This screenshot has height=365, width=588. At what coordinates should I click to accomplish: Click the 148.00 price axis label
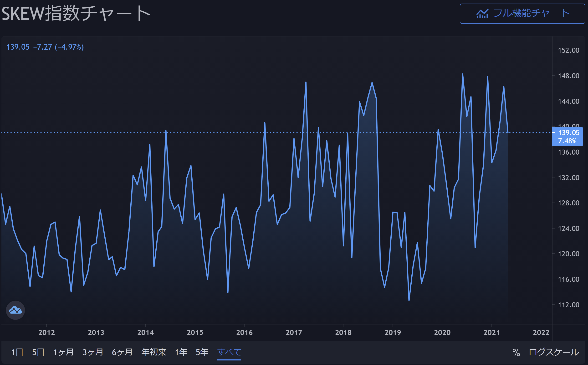click(x=568, y=76)
